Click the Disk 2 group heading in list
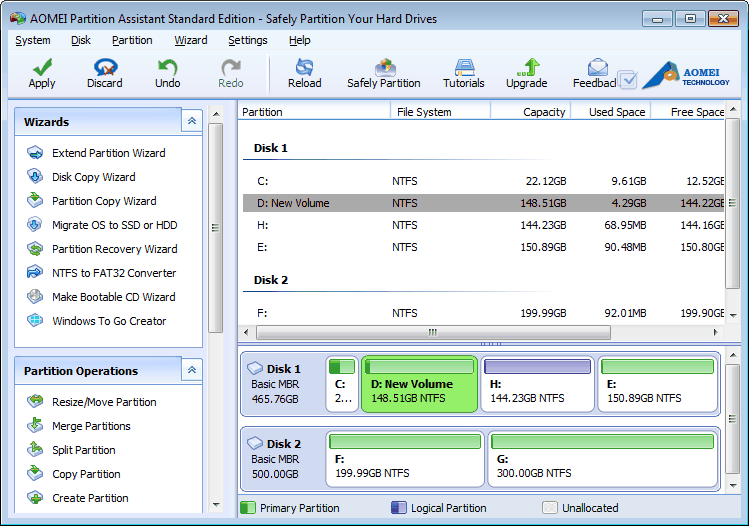 [271, 280]
